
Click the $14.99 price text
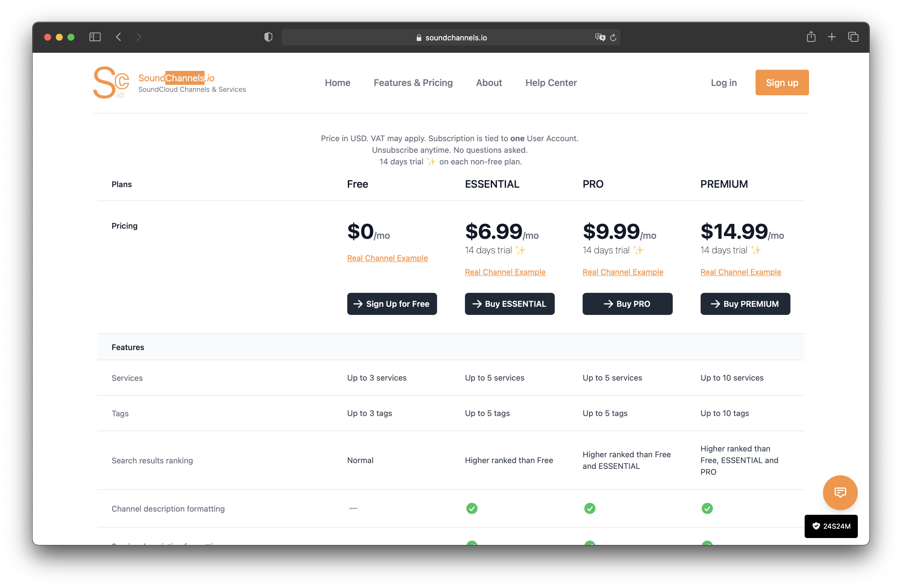pyautogui.click(x=734, y=231)
